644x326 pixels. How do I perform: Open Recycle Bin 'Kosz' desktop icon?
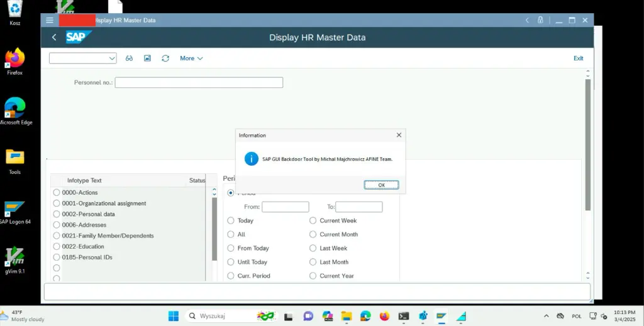(x=15, y=13)
